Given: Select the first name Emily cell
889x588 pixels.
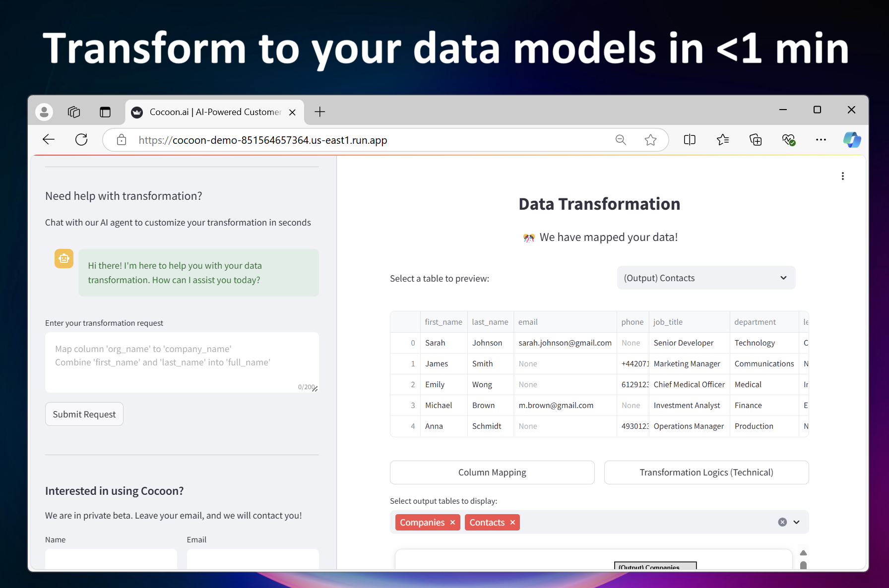Looking at the screenshot, I should pyautogui.click(x=444, y=384).
